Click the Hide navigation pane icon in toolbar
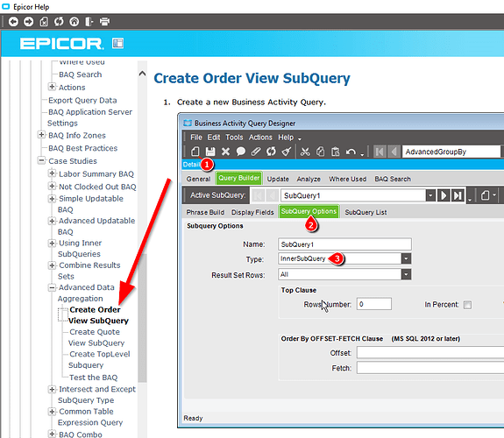504x438 pixels. 89,22
